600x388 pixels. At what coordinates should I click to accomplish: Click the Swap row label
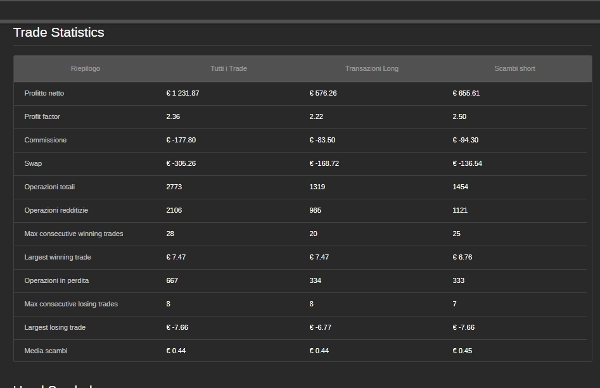pos(33,163)
